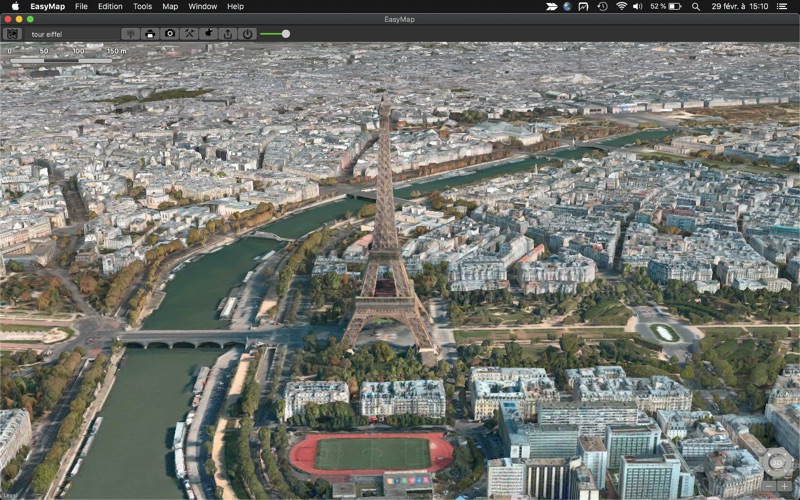Zoom in with the plus button
The width and height of the screenshot is (800, 500).
pyautogui.click(x=786, y=486)
